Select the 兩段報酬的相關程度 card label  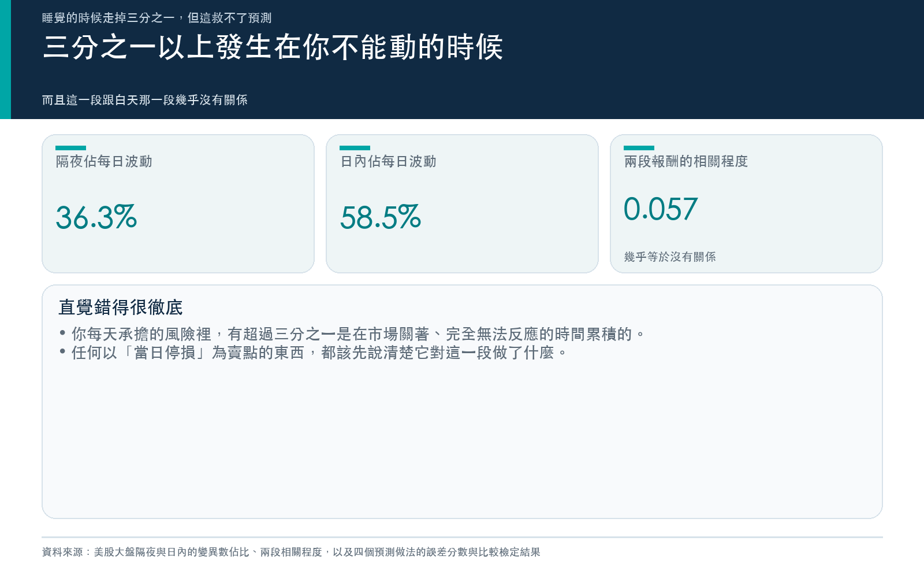point(686,161)
